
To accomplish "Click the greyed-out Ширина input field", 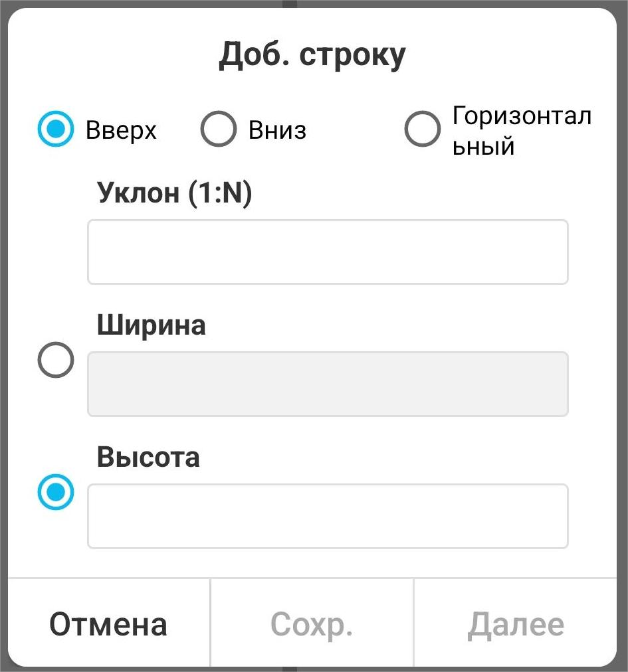I will pyautogui.click(x=328, y=384).
